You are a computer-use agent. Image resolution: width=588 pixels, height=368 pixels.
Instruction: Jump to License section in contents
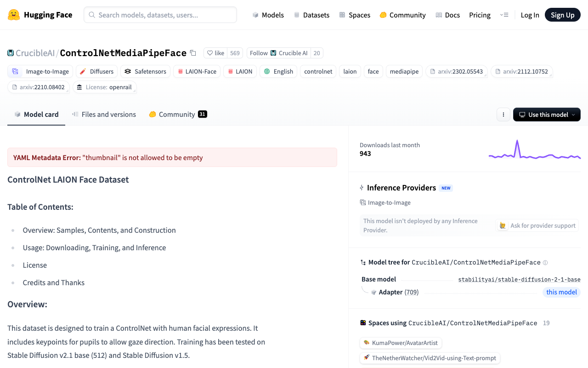pos(35,265)
